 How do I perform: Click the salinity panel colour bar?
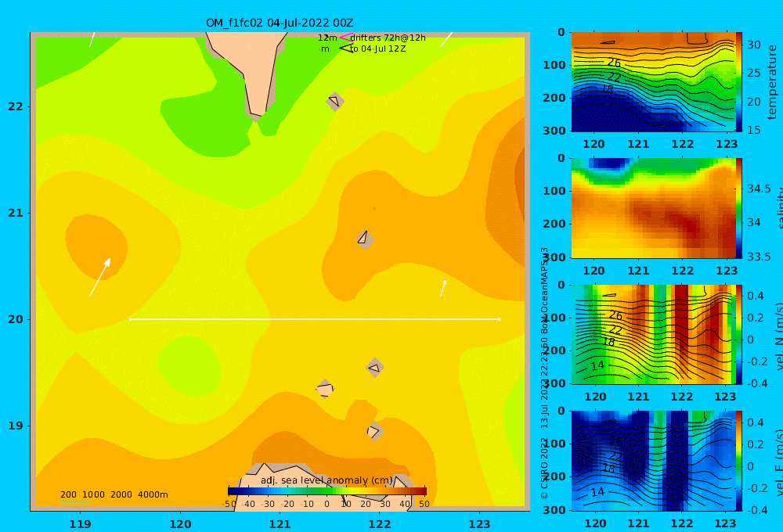pyautogui.click(x=739, y=208)
